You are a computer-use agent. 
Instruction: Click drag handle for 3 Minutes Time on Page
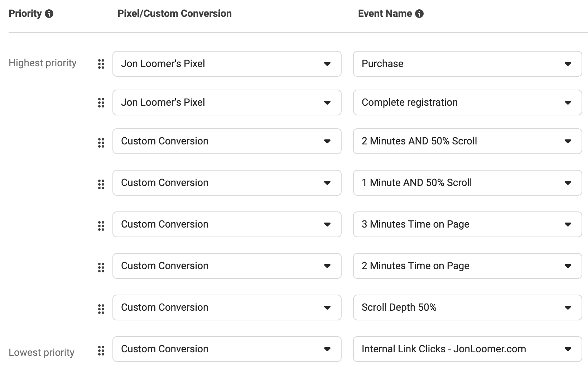(x=101, y=226)
